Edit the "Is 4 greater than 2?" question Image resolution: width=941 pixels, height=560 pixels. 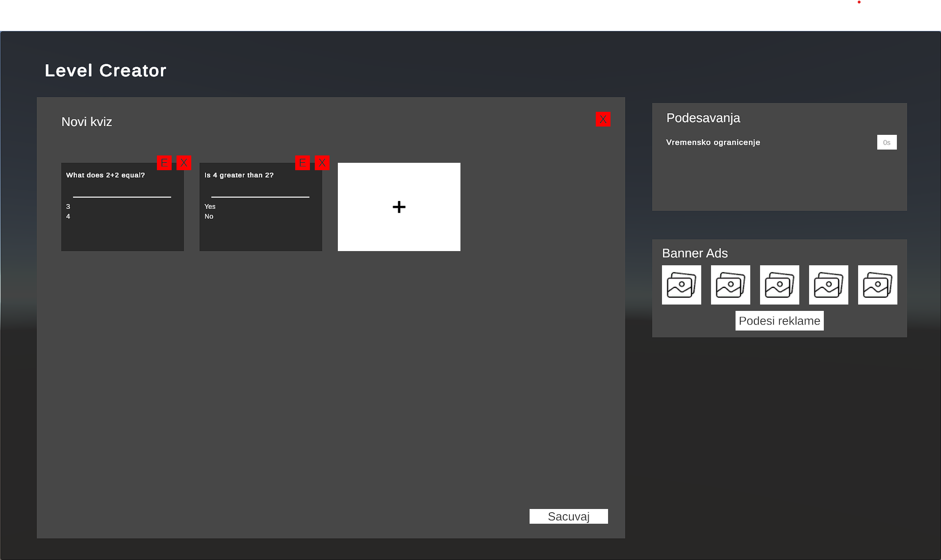[x=303, y=163]
